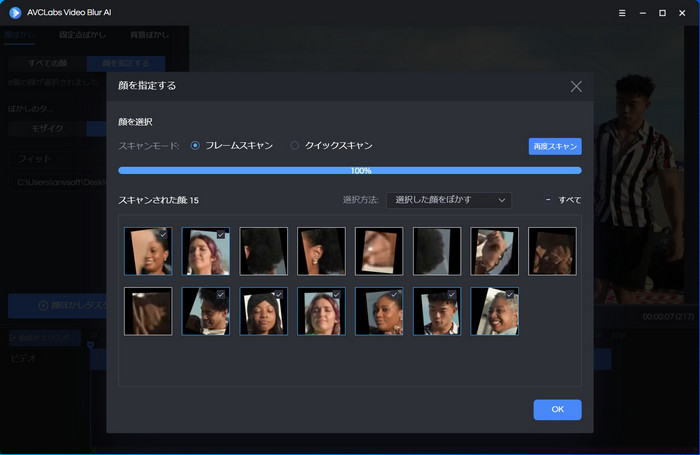The height and width of the screenshot is (455, 700).
Task: Click the スキャンモード: label
Action: click(149, 146)
